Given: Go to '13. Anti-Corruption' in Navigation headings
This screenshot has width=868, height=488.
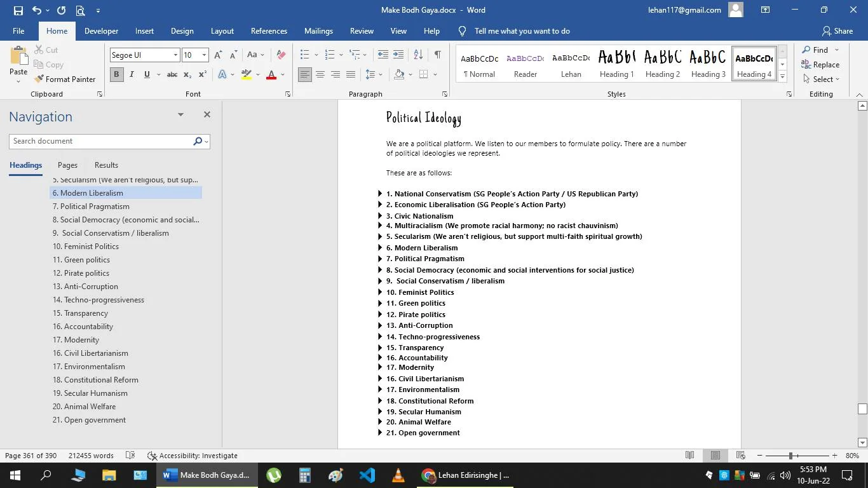Looking at the screenshot, I should 85,287.
